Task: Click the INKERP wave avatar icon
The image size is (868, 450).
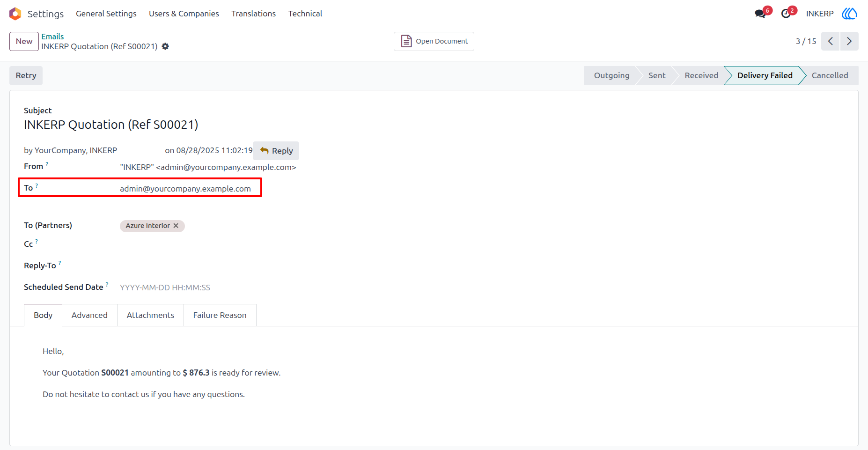Action: tap(849, 14)
